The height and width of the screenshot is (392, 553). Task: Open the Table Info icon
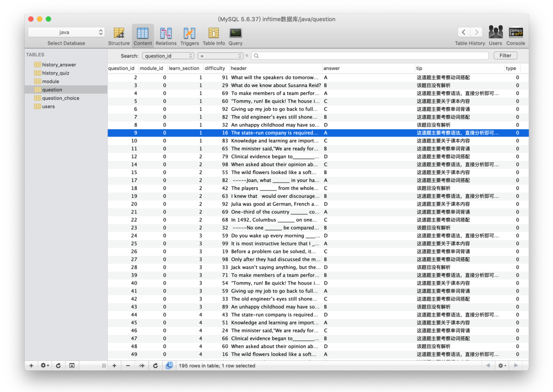[214, 34]
